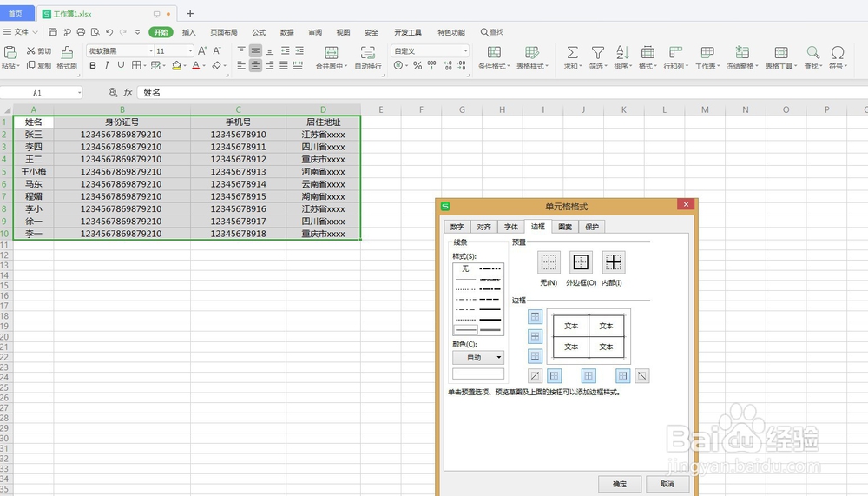Open the border color dropdown (自动)
Viewport: 868px width, 496px height.
[x=478, y=358]
